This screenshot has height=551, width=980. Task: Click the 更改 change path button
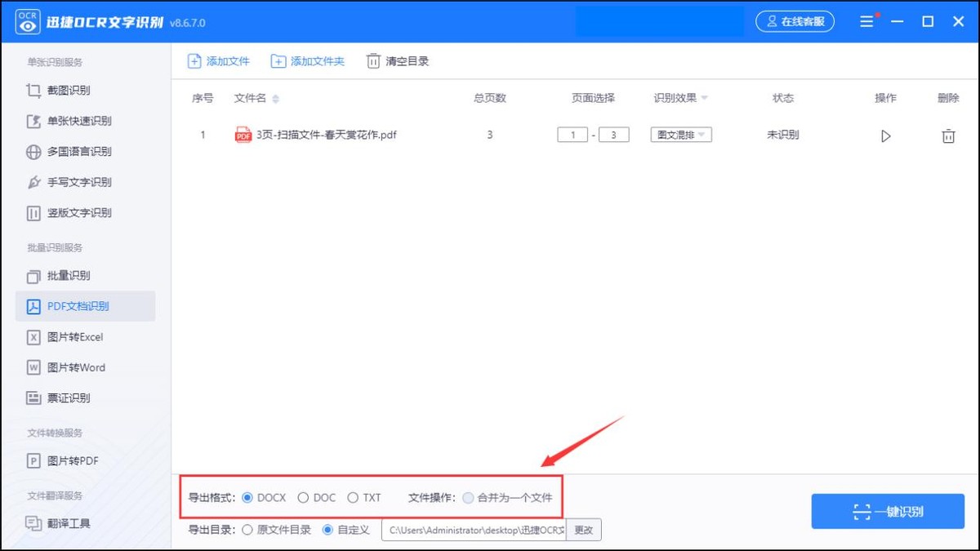pos(584,530)
